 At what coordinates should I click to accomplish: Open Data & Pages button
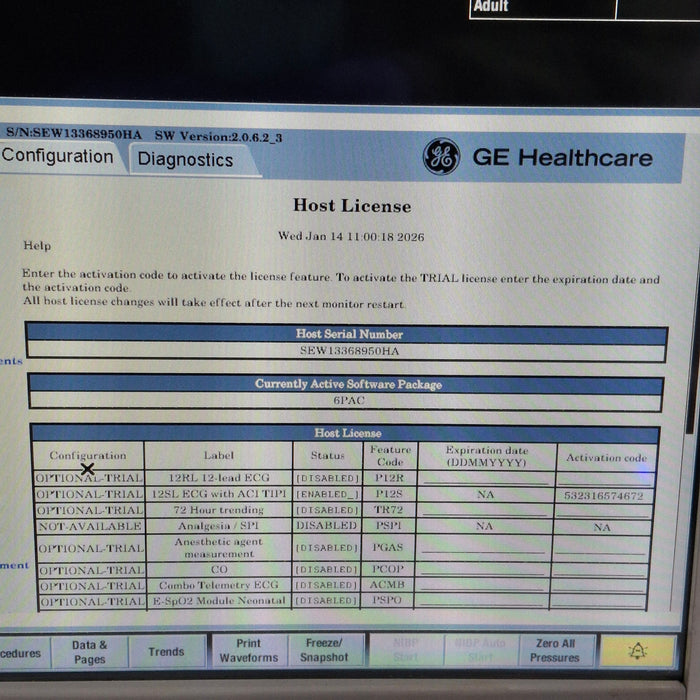[x=89, y=652]
